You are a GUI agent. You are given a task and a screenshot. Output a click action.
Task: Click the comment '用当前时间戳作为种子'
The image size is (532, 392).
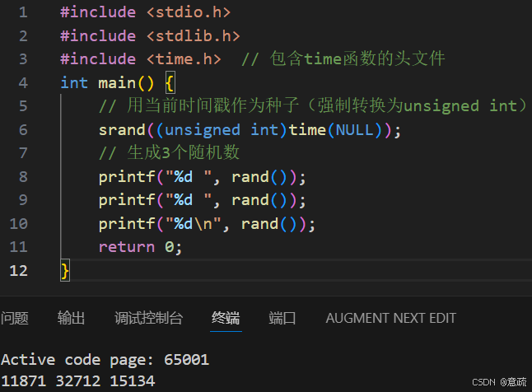(212, 105)
